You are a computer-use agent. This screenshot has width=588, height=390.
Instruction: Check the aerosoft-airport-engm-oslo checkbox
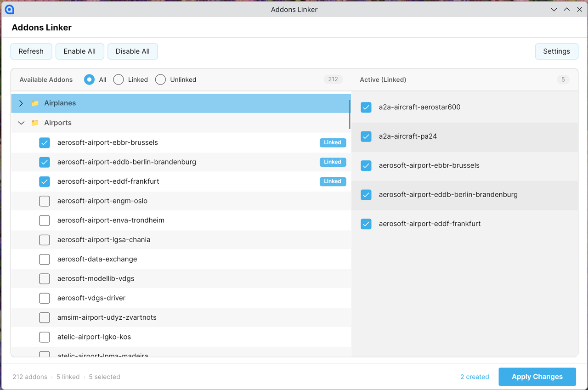(x=45, y=201)
